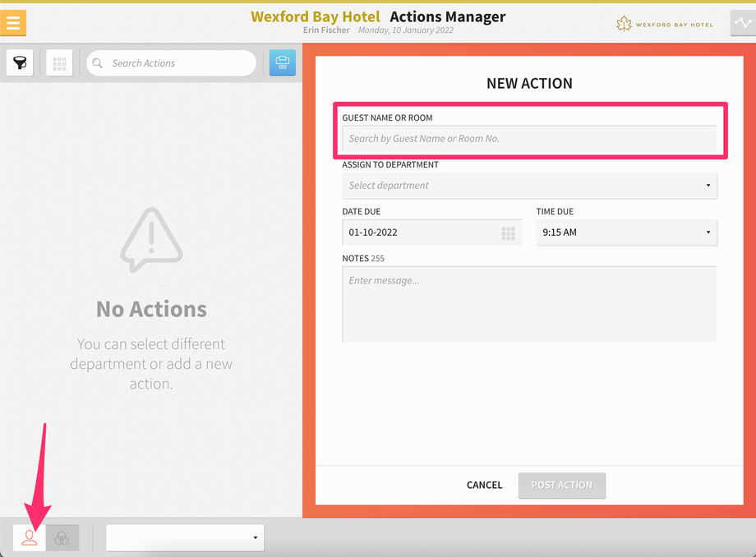Click the date Monday, 10 January 2022
Viewport: 756px width, 557px height.
405,30
